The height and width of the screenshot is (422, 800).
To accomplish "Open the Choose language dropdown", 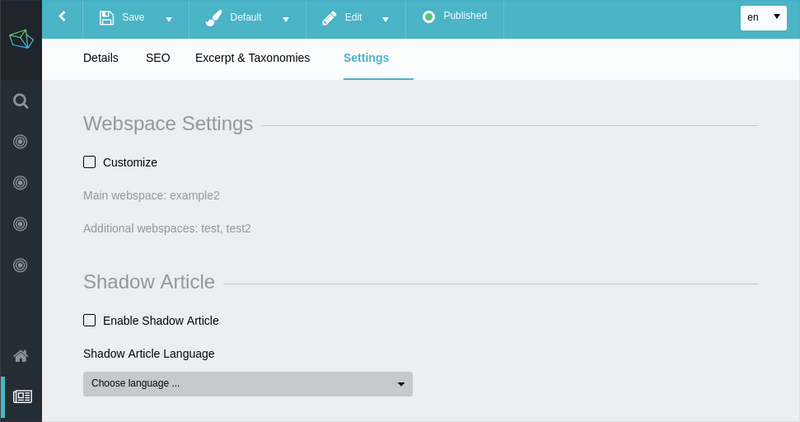I will 248,384.
